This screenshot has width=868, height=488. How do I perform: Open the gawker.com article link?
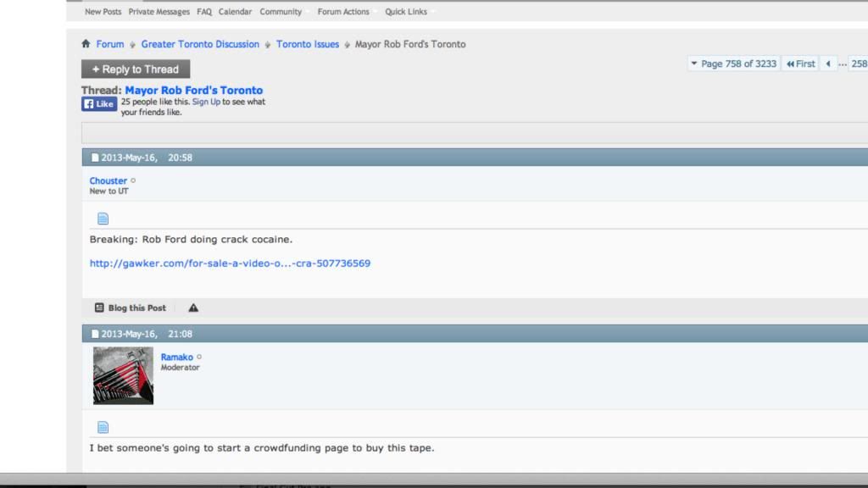230,263
